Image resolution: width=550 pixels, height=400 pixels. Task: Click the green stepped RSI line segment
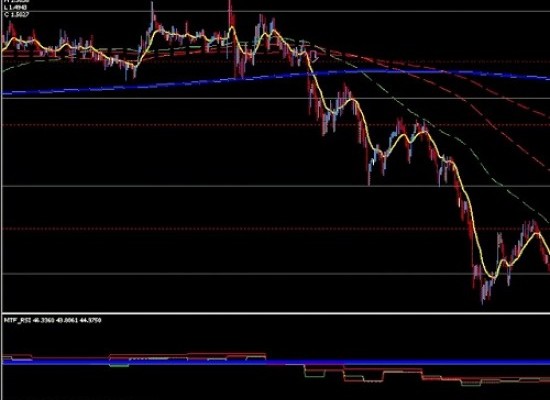point(314,376)
